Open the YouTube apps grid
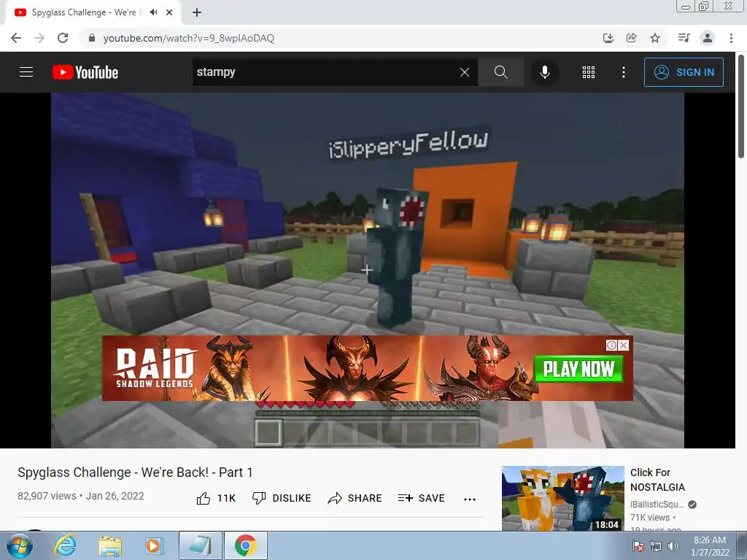Image resolution: width=747 pixels, height=560 pixels. pyautogui.click(x=589, y=72)
